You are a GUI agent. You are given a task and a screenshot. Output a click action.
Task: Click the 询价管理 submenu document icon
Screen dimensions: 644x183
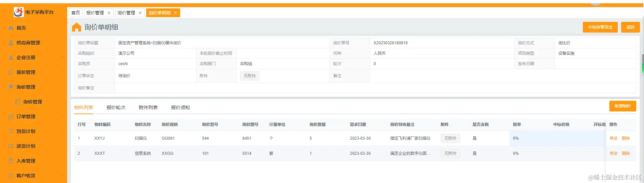coord(18,102)
